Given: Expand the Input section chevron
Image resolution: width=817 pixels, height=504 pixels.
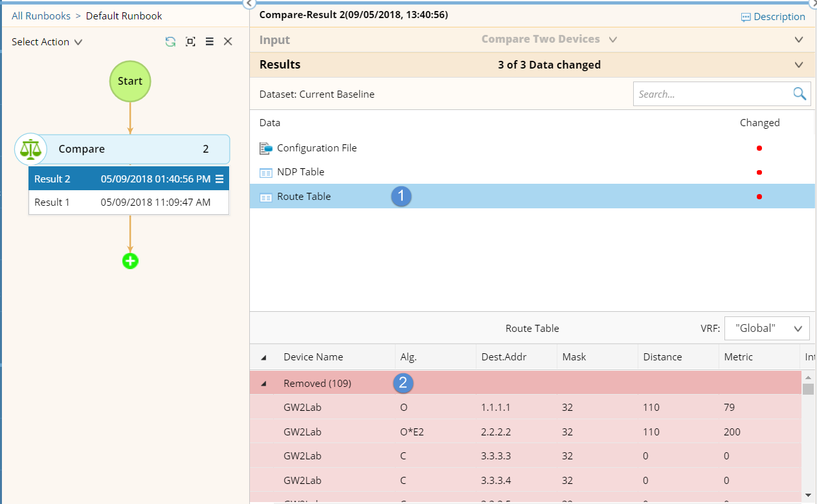Looking at the screenshot, I should click(798, 39).
